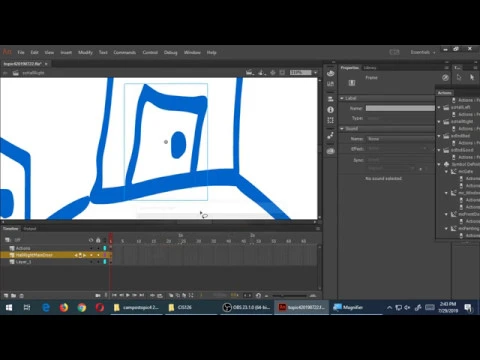Open the Sound Effect dropdown
480x360 pixels.
coord(398,149)
